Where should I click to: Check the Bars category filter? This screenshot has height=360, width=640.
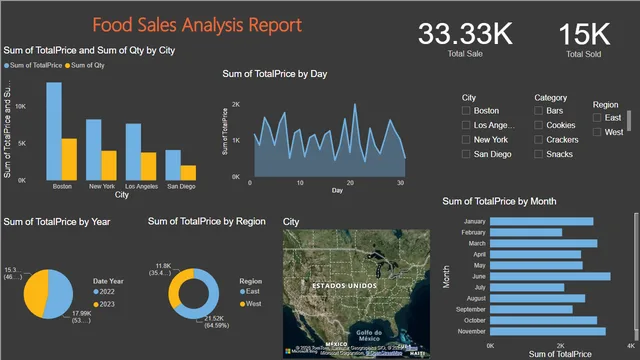point(538,111)
